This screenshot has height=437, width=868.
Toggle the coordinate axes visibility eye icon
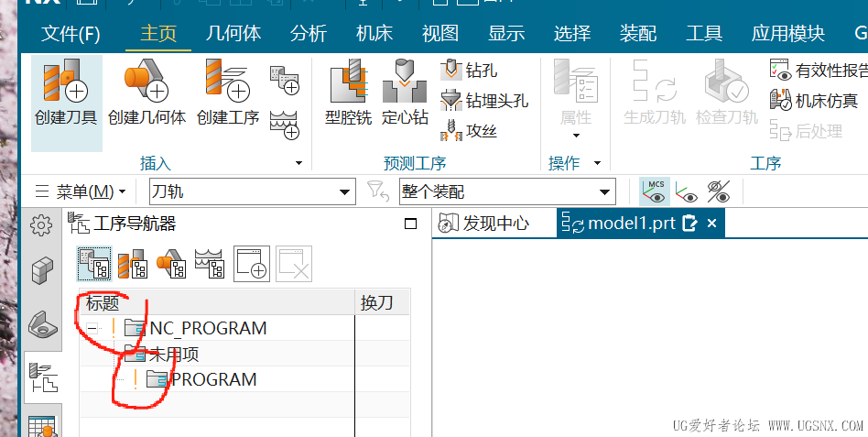(687, 191)
